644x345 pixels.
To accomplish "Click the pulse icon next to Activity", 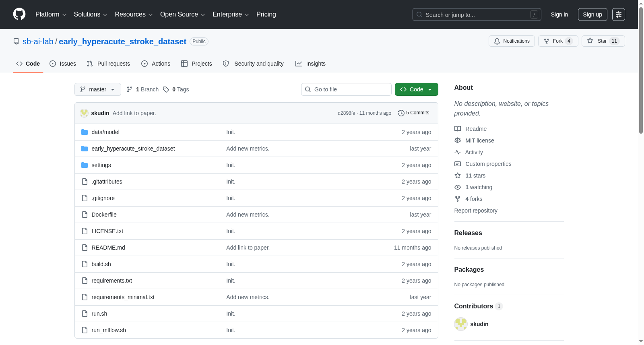I will click(458, 152).
